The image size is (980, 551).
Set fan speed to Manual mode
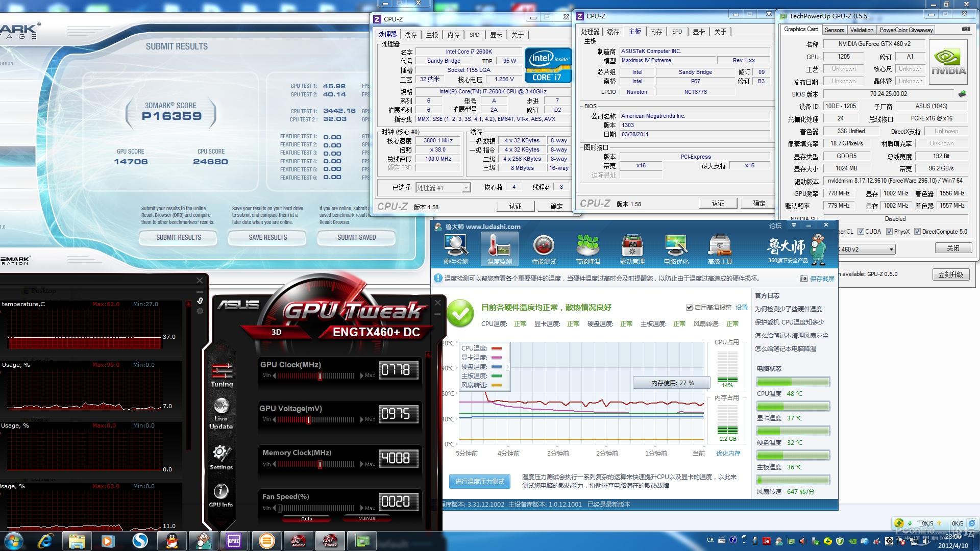coord(367,518)
